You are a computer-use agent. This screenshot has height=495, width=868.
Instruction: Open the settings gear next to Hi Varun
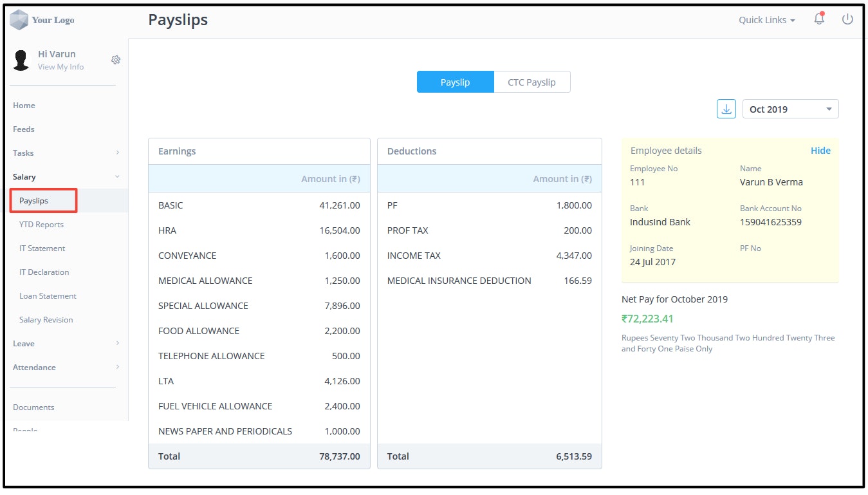pyautogui.click(x=116, y=60)
